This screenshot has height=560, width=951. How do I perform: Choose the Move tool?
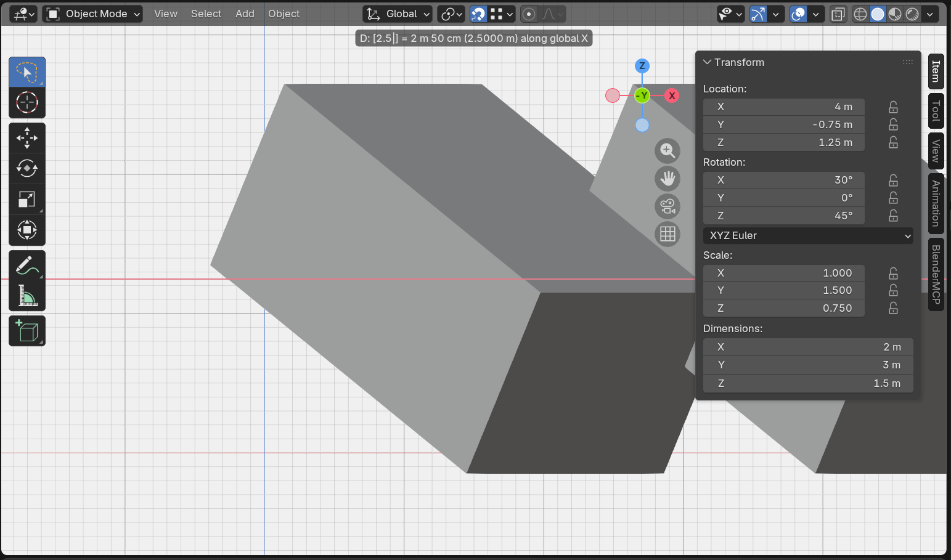[x=27, y=138]
